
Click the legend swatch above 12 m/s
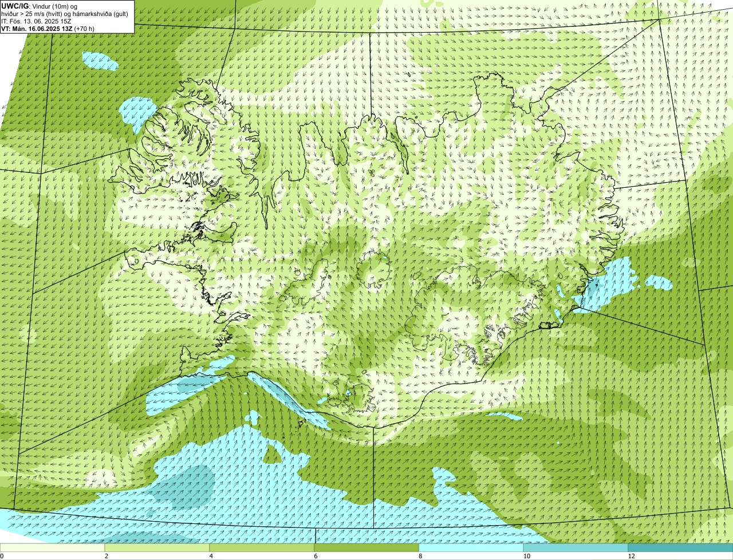point(680,547)
